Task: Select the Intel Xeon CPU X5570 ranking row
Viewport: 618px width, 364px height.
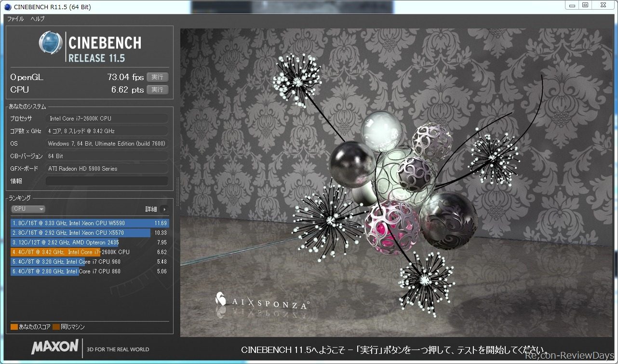Action: point(89,233)
